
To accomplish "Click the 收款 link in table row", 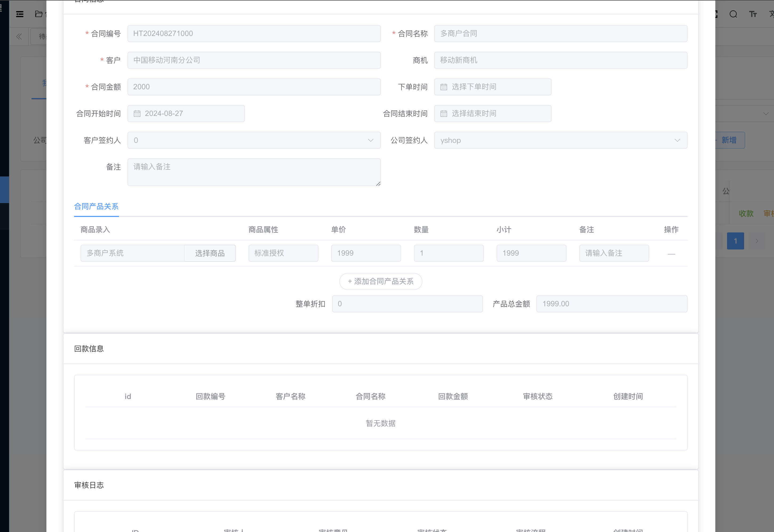I will (x=746, y=213).
